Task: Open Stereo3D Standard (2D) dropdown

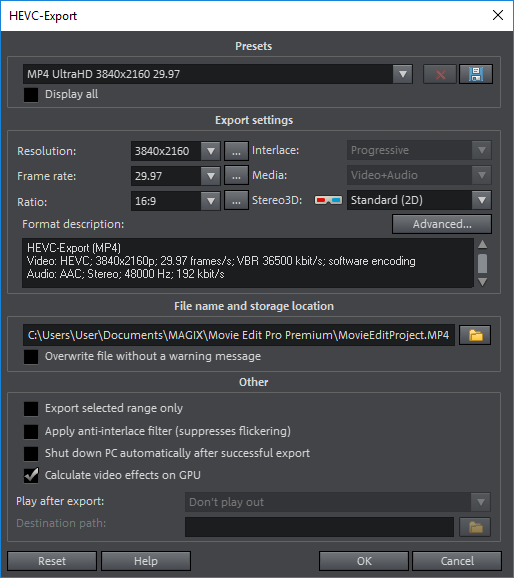Action: (x=419, y=200)
